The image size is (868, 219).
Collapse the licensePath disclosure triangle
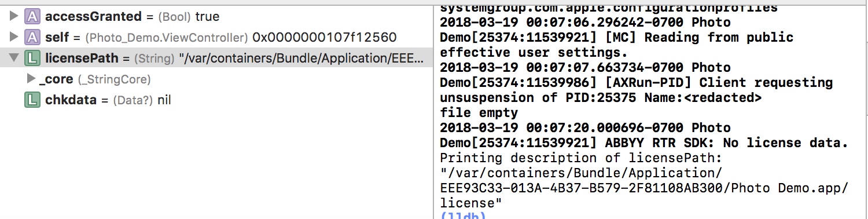click(x=14, y=59)
